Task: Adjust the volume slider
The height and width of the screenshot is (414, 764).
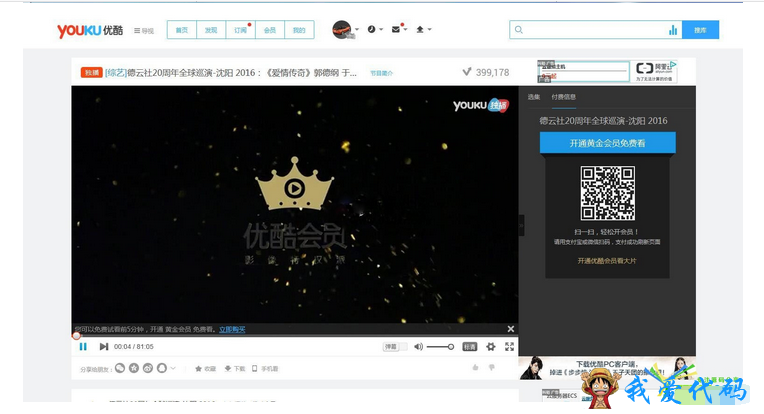Action: [x=440, y=347]
